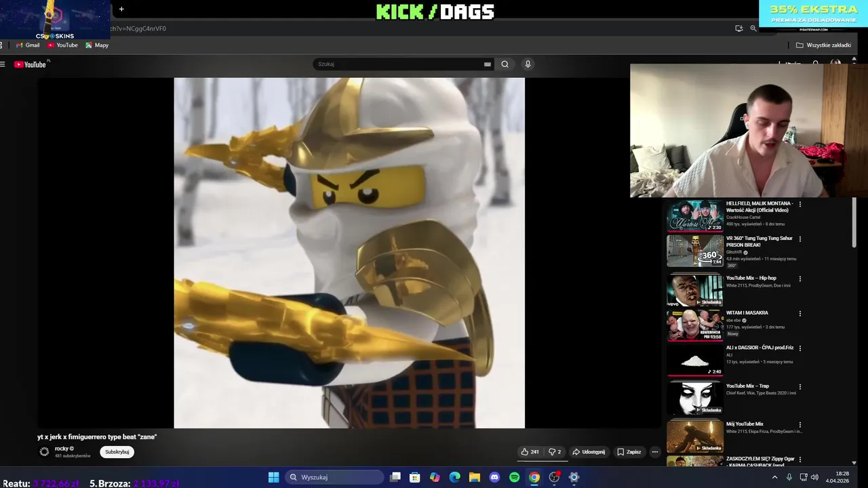Open YouTube Mix – Hip-hop playlist title
The image size is (868, 488).
click(751, 278)
